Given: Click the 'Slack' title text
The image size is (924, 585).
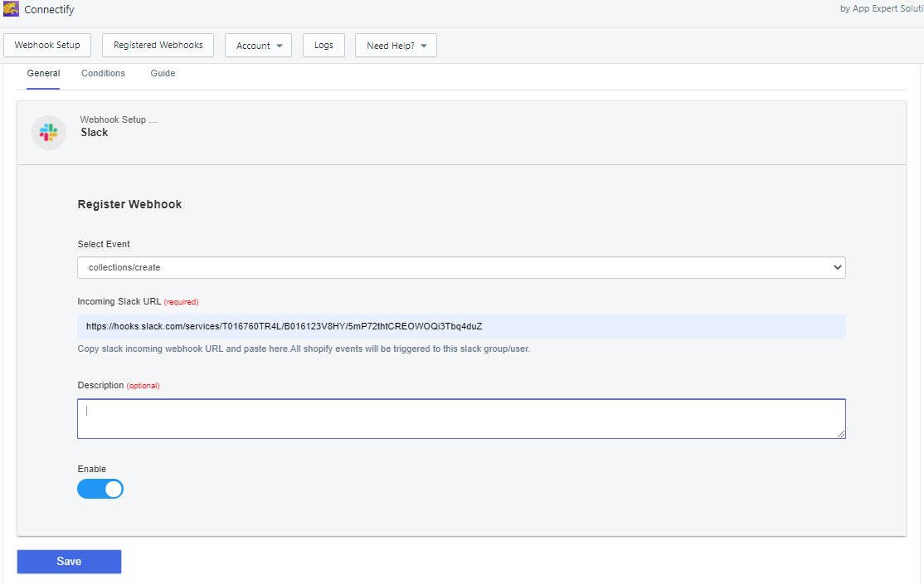Looking at the screenshot, I should [95, 133].
